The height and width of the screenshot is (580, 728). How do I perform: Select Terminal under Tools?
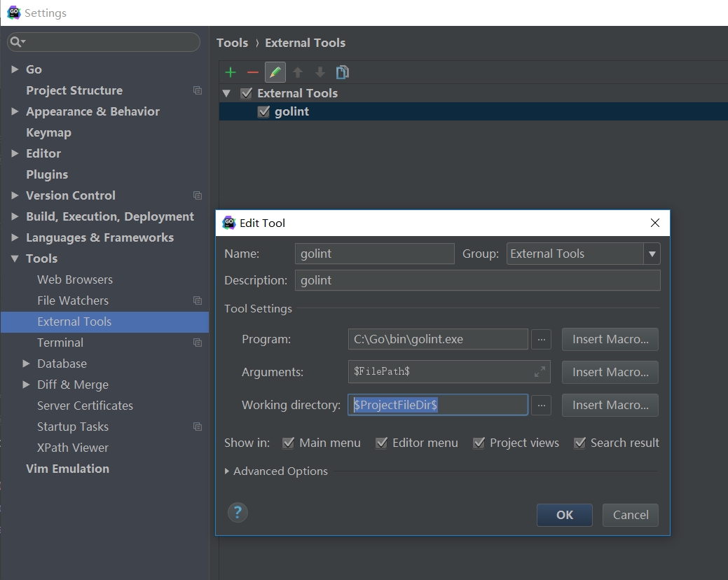(60, 343)
